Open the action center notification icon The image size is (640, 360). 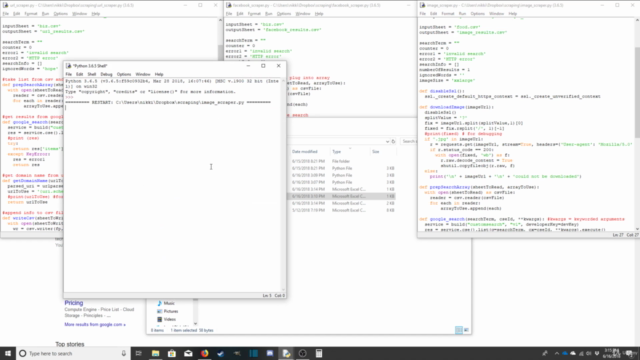pos(630,353)
